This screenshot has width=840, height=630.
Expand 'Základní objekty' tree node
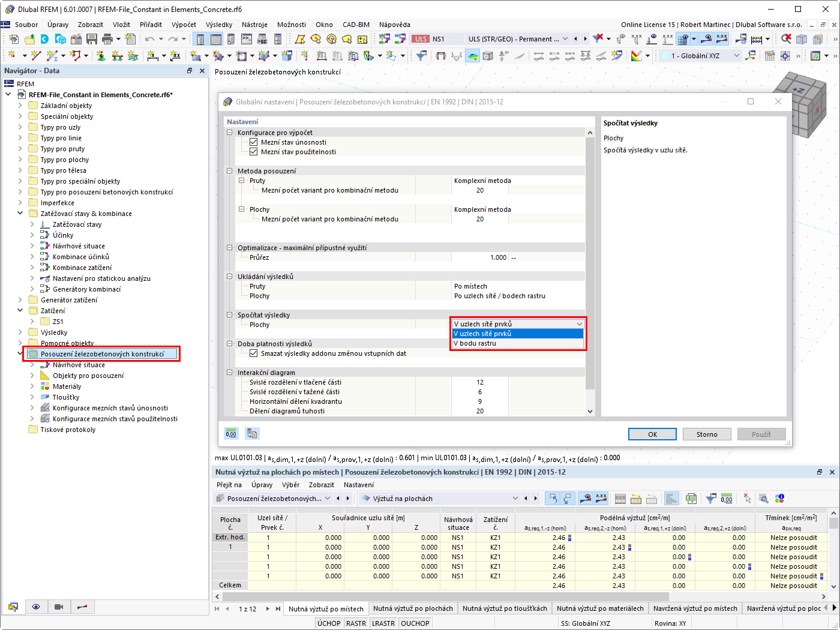pyautogui.click(x=20, y=106)
